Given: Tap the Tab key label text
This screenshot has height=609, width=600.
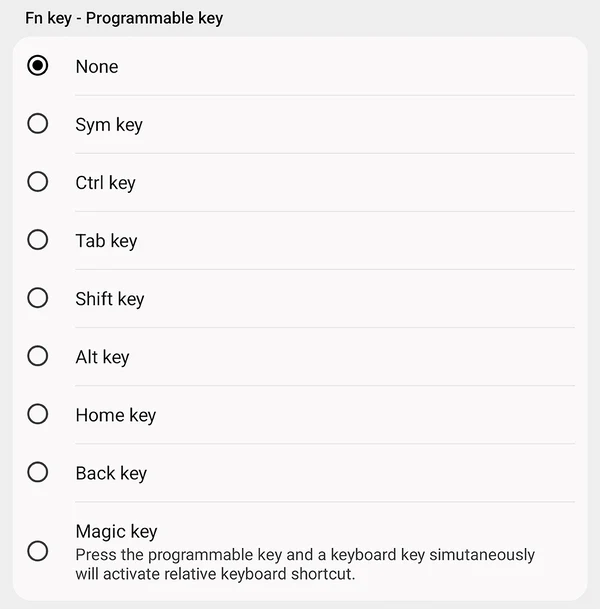Looking at the screenshot, I should (x=106, y=241).
